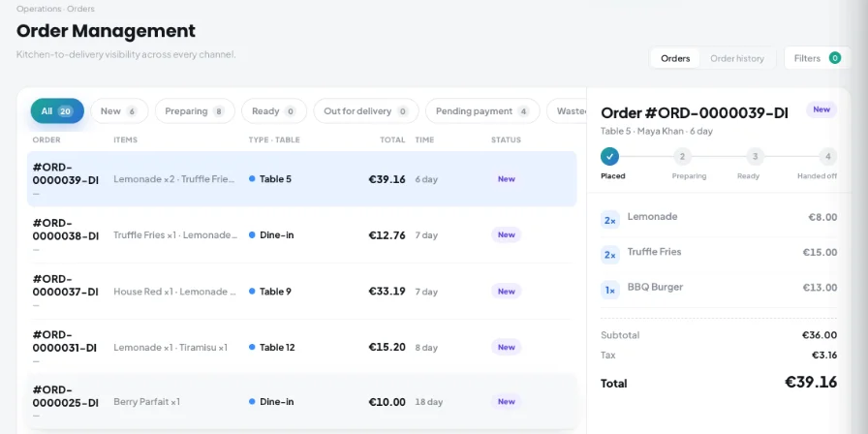Image resolution: width=868 pixels, height=434 pixels.
Task: Click the Table 9 type cell
Action: 270,292
